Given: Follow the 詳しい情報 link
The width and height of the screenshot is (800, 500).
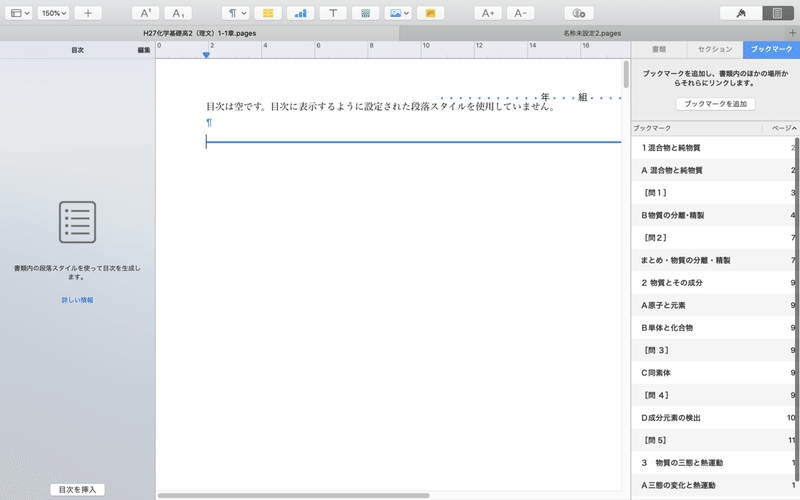Looking at the screenshot, I should pos(78,300).
